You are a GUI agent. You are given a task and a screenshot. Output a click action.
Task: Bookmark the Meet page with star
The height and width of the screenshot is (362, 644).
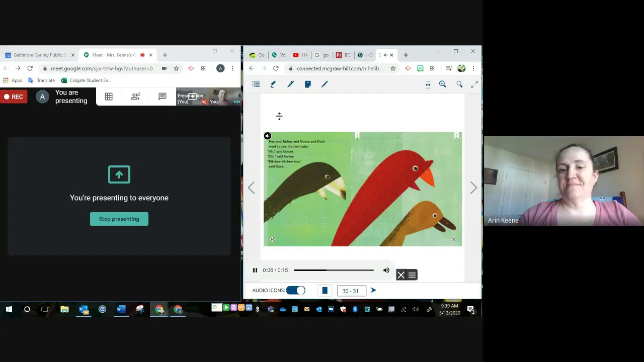(x=176, y=68)
